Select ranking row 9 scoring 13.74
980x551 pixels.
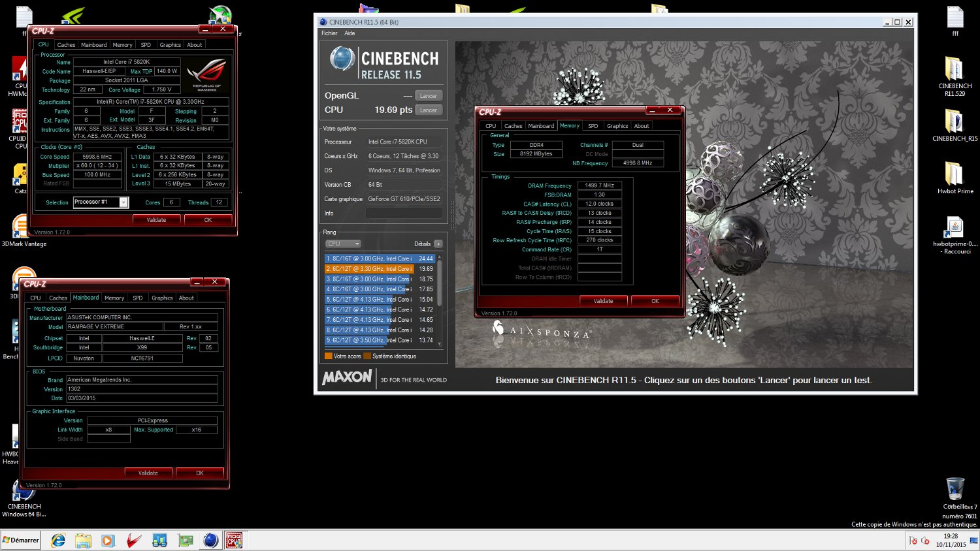tap(380, 340)
